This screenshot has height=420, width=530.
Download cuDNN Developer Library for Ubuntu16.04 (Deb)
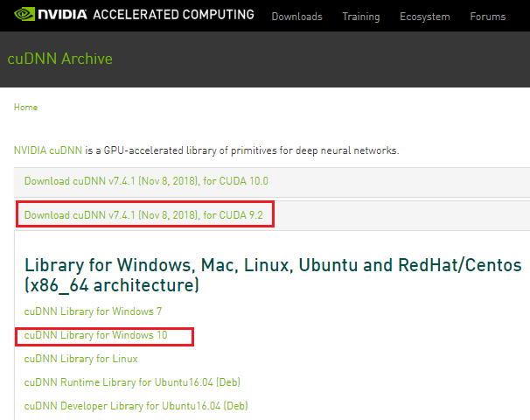(136, 406)
